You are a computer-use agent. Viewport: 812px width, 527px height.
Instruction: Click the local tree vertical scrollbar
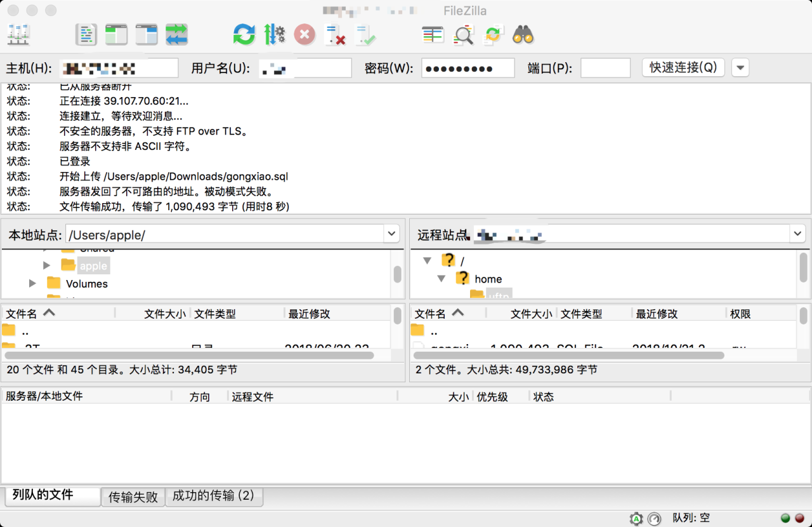pos(398,274)
